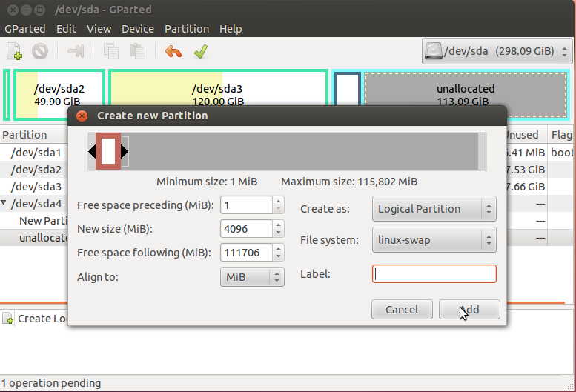Screen dimensions: 576x392
Task: Open the GParted menu
Action: pos(25,29)
